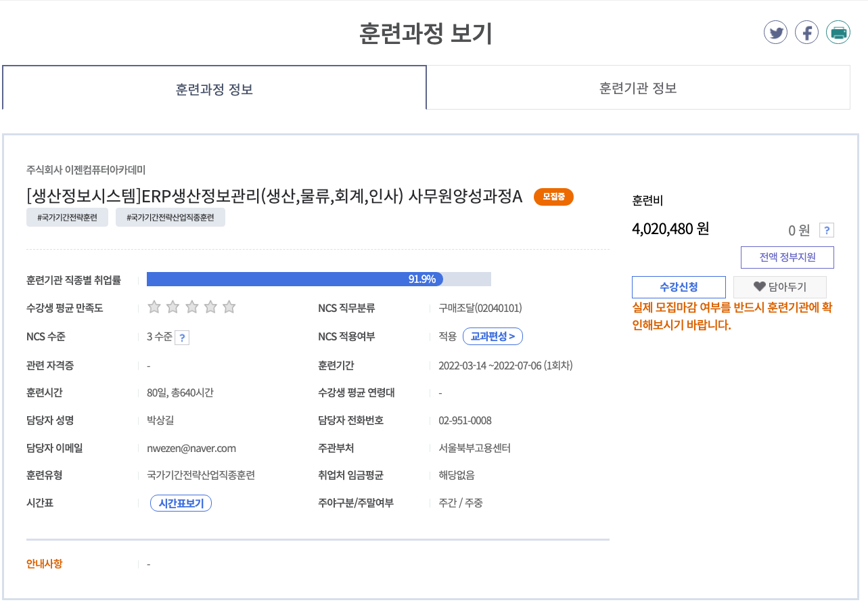Click the #국가기간전략산업직종훈련 tag
The image size is (868, 609).
[170, 217]
